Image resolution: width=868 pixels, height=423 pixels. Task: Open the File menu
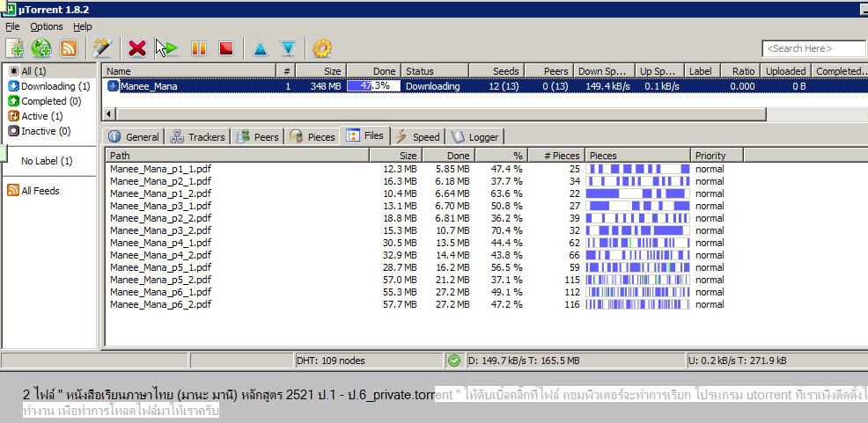12,26
